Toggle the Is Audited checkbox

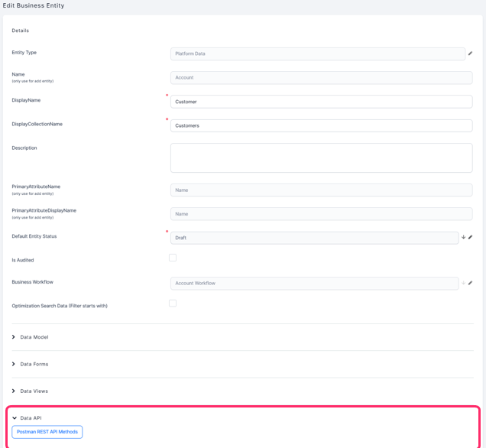coord(173,258)
